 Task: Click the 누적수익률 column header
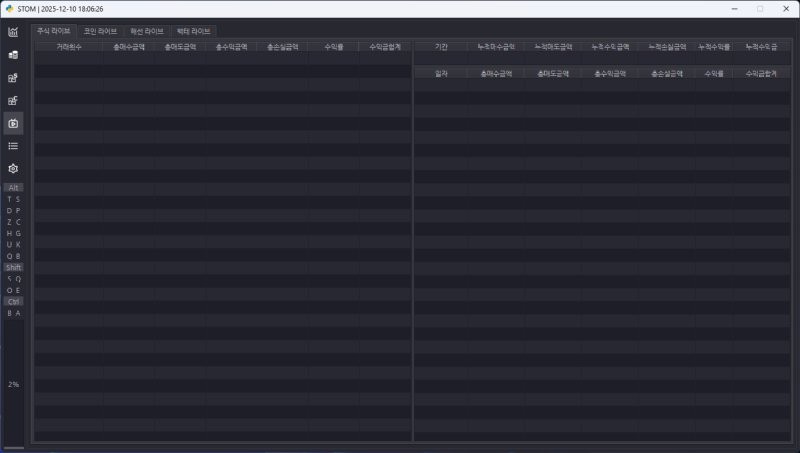712,46
